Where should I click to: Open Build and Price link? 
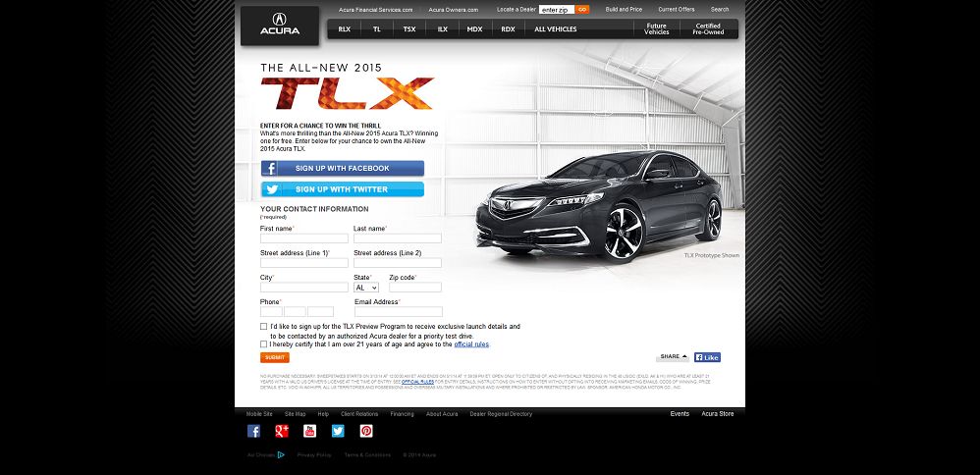tap(624, 10)
